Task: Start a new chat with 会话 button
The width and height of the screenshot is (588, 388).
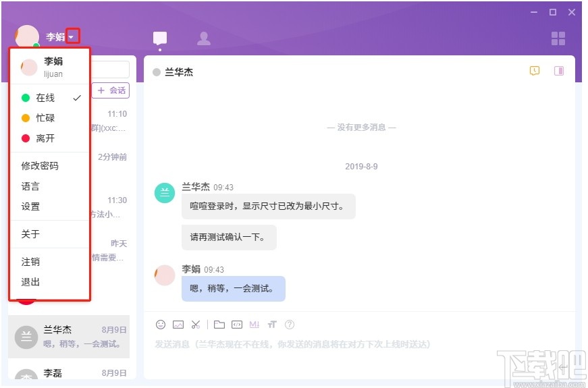Action: click(111, 90)
